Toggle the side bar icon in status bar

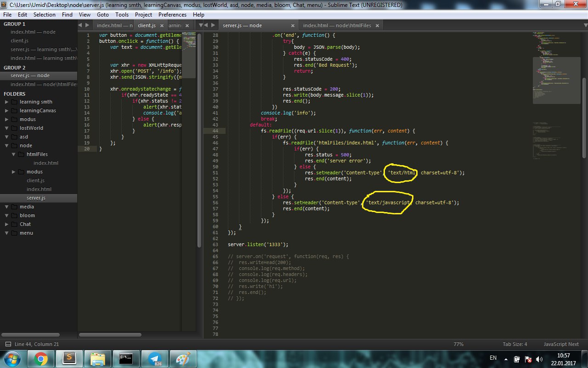8,344
